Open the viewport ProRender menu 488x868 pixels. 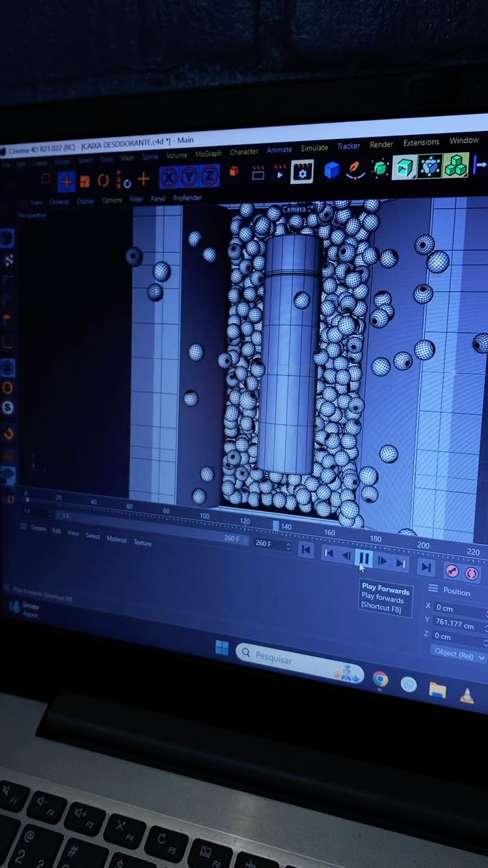(188, 198)
